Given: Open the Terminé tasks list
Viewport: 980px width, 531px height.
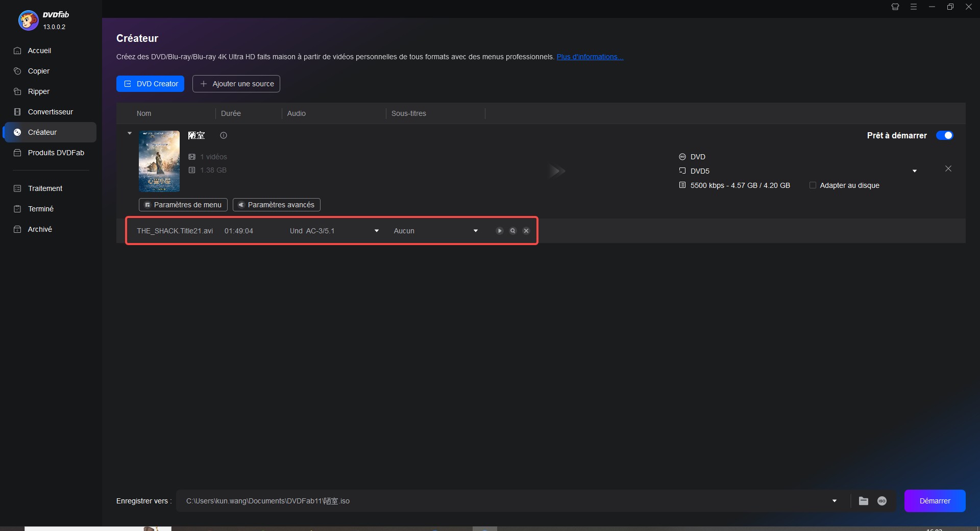Looking at the screenshot, I should pyautogui.click(x=40, y=209).
